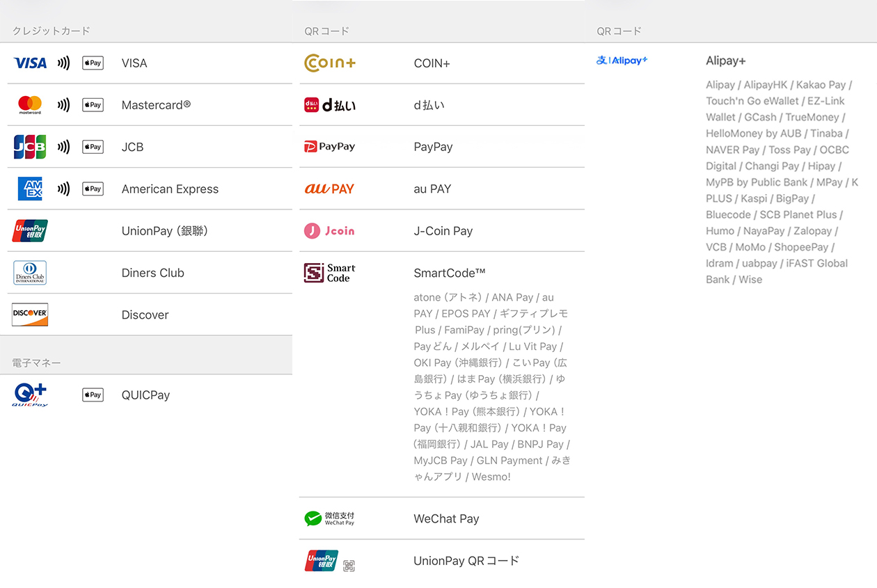
Task: Click the contactless symbol in the JCB row
Action: [x=63, y=147]
